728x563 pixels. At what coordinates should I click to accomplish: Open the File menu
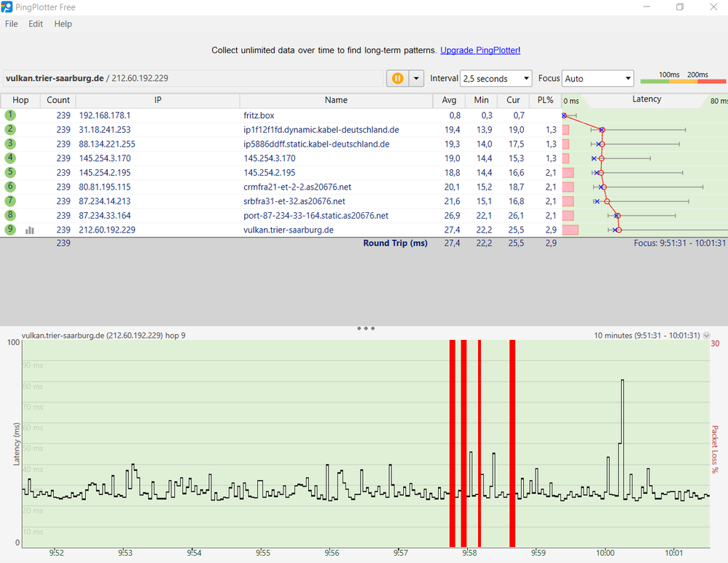12,24
